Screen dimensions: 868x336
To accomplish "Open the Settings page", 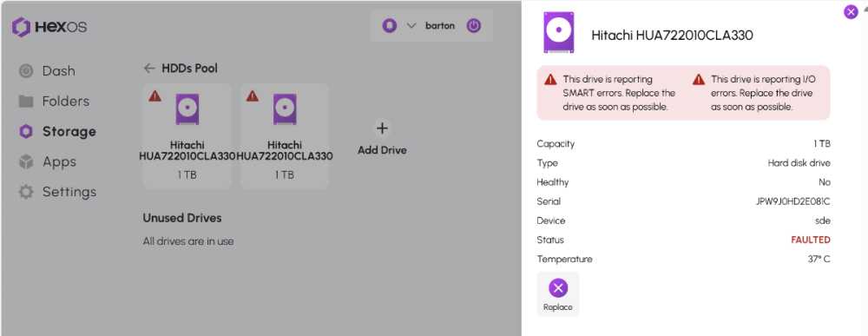I will pyautogui.click(x=57, y=192).
